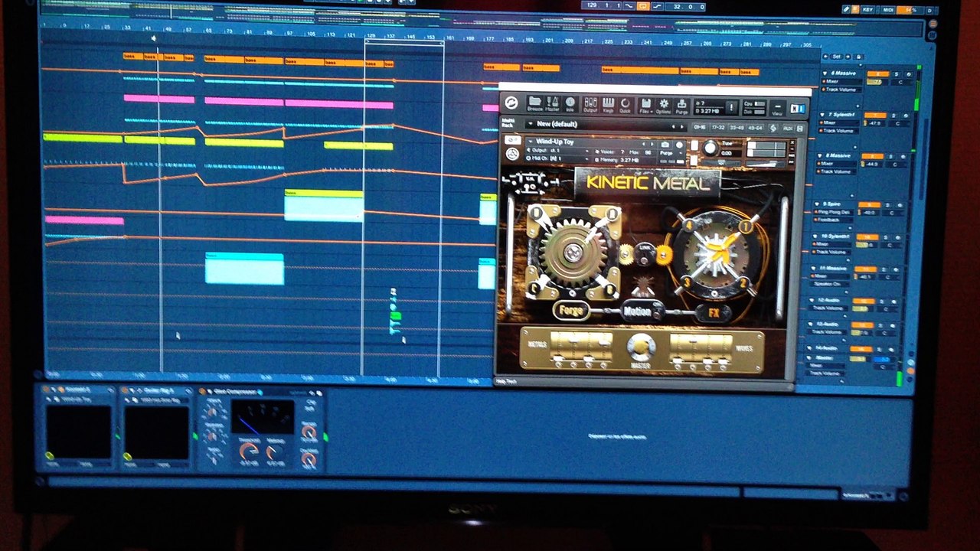
Task: Select point 1 on the Motion fan
Action: 746,227
